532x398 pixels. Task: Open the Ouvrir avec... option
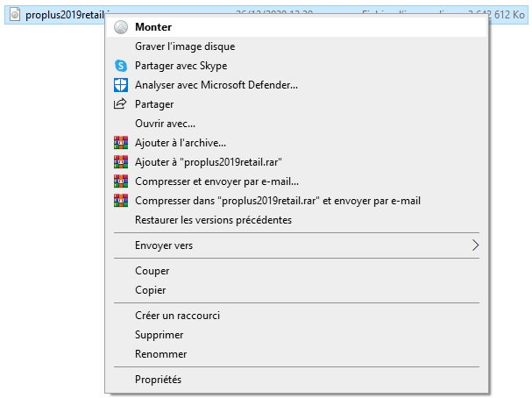click(x=165, y=124)
